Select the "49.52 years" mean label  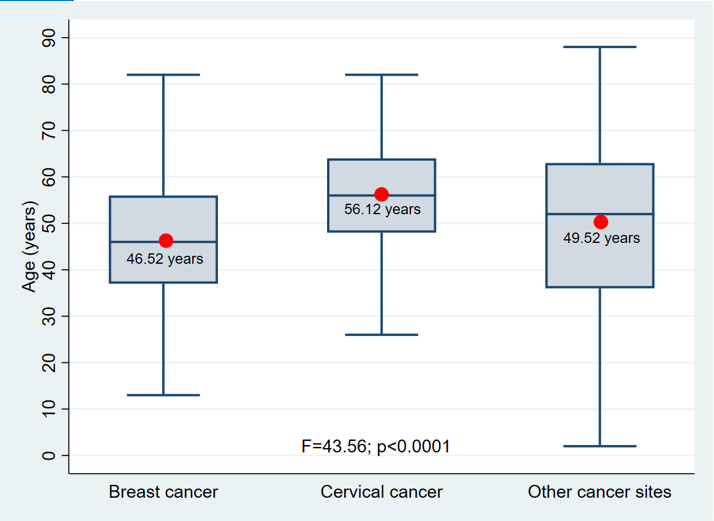pyautogui.click(x=601, y=239)
